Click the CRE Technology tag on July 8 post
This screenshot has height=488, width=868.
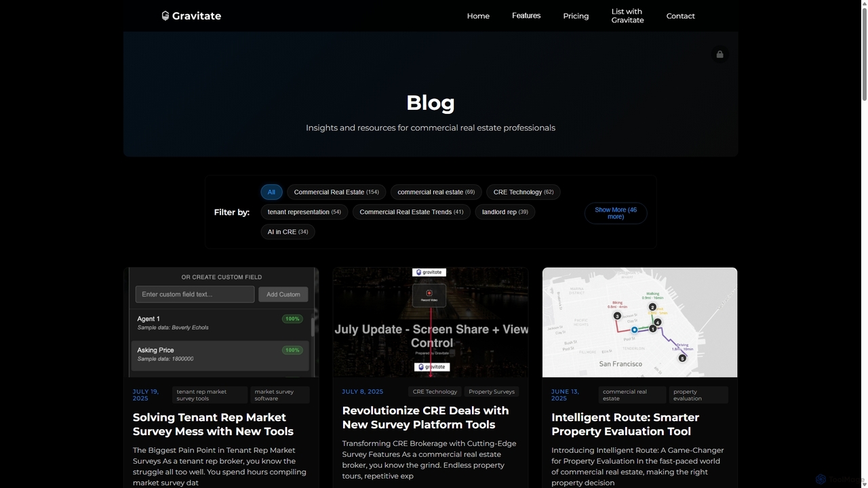(x=435, y=392)
